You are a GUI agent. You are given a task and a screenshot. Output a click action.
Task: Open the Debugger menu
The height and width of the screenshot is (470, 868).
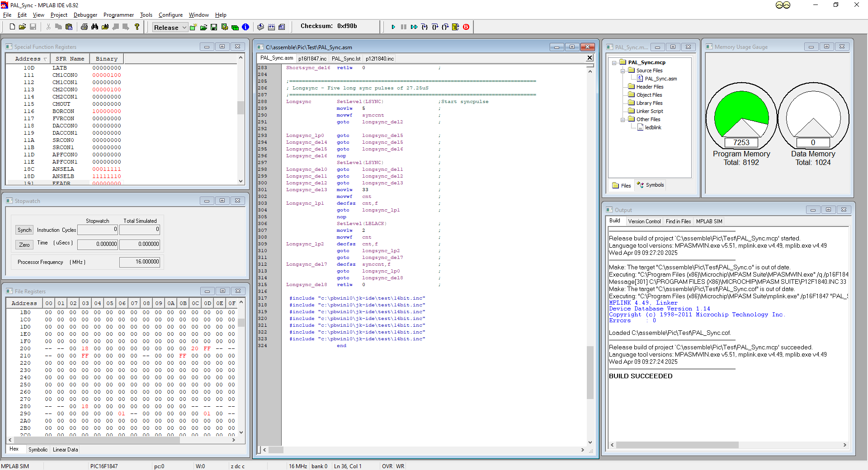pyautogui.click(x=85, y=15)
